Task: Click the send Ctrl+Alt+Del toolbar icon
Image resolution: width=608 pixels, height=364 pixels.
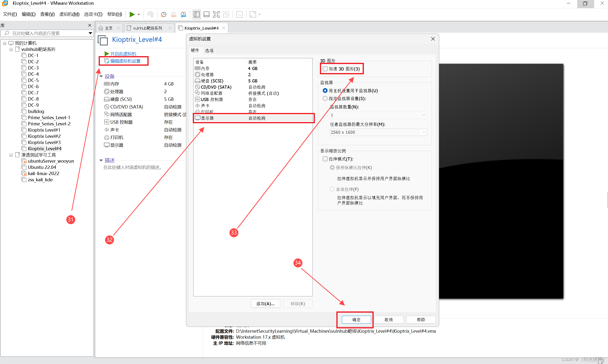Action: (x=150, y=15)
